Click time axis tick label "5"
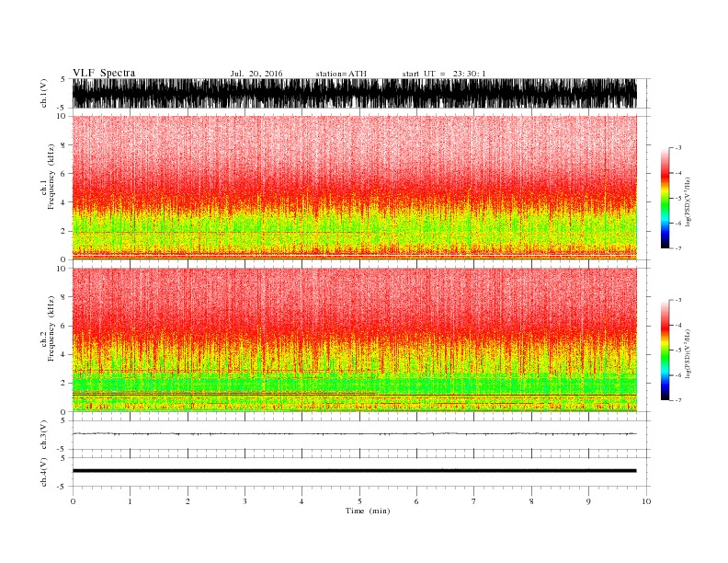The image size is (728, 563). click(359, 501)
